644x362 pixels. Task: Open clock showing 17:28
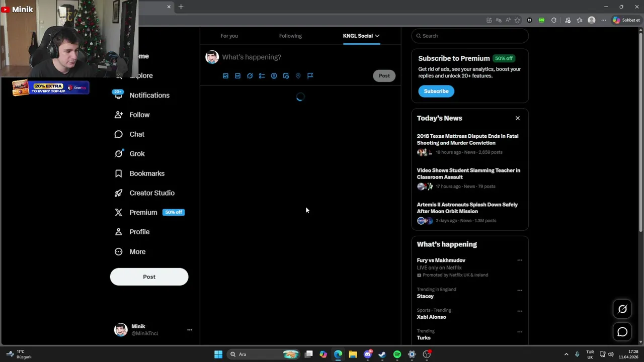(x=628, y=354)
